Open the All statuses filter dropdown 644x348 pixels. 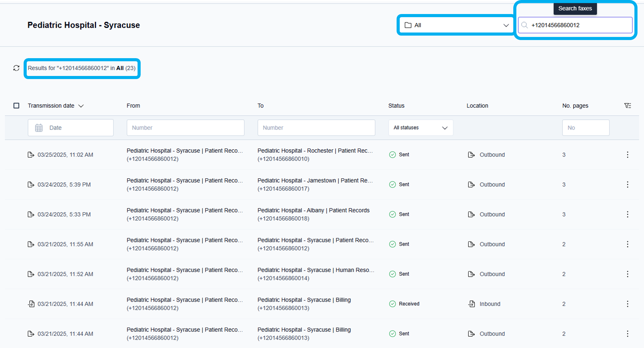420,128
